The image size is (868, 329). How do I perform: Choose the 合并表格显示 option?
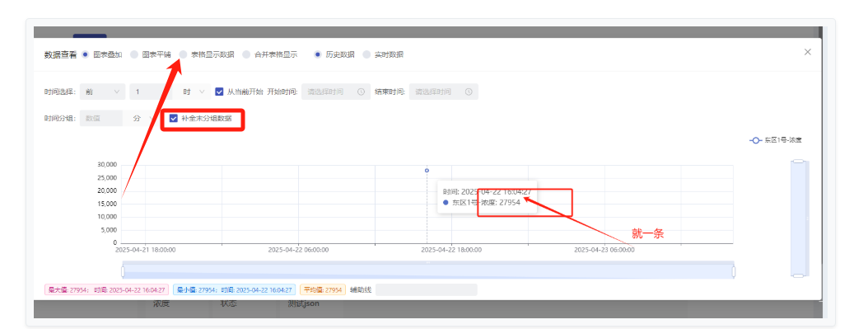point(245,54)
